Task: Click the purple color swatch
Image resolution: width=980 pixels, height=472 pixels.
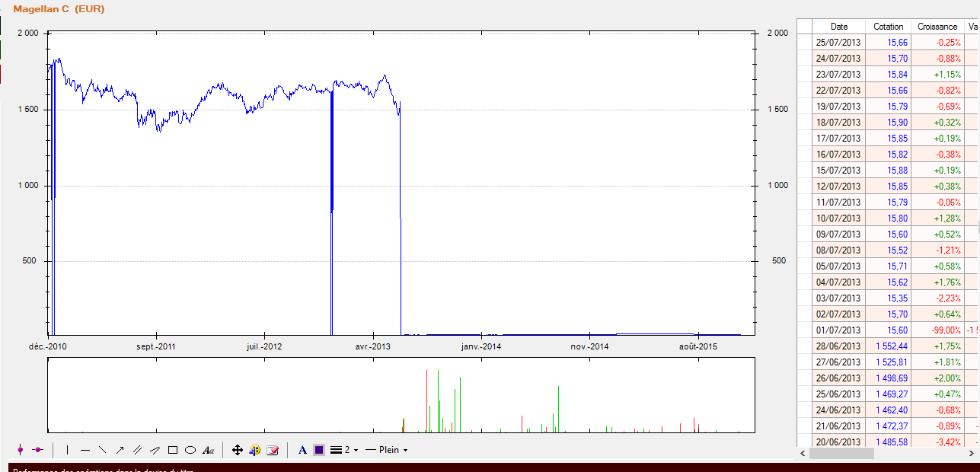Action: [x=319, y=450]
